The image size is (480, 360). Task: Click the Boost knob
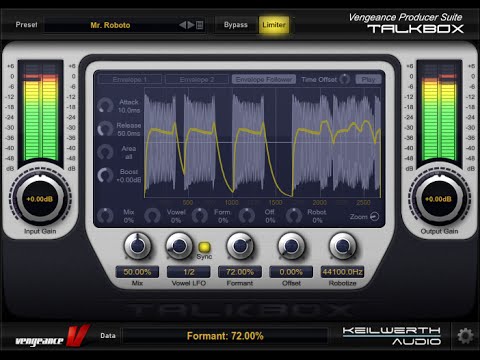pos(105,175)
